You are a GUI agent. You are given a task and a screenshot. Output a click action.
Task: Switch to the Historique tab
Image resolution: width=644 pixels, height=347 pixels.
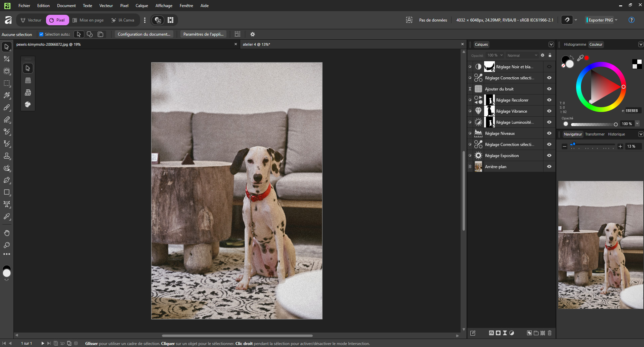pyautogui.click(x=616, y=134)
